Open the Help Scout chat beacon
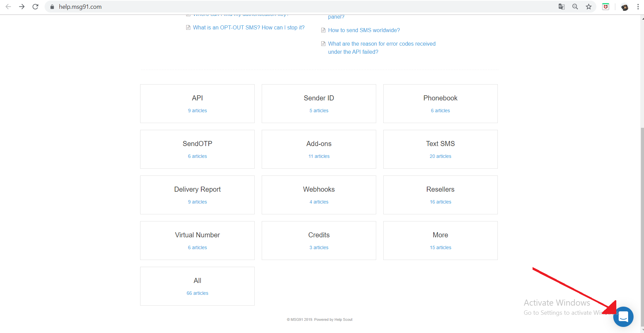 (x=623, y=317)
